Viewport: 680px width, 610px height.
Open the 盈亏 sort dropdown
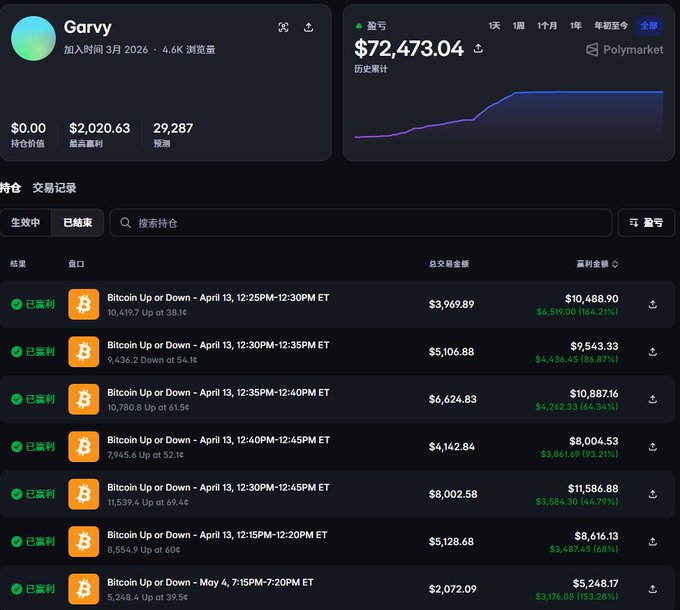[646, 222]
